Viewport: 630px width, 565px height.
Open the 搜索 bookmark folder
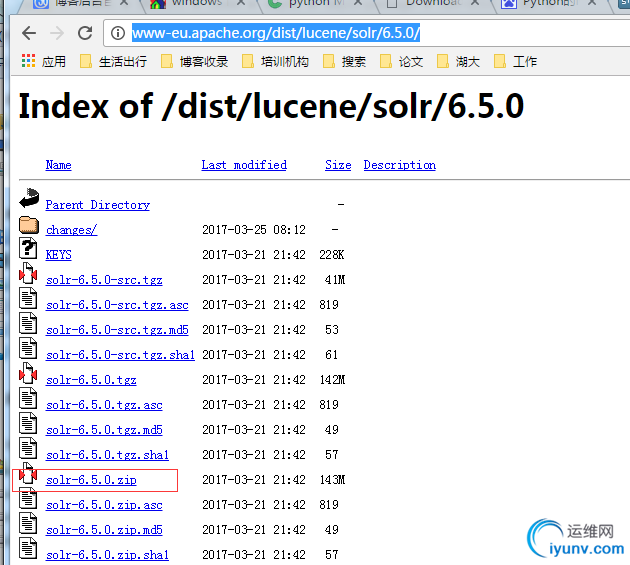(x=345, y=61)
